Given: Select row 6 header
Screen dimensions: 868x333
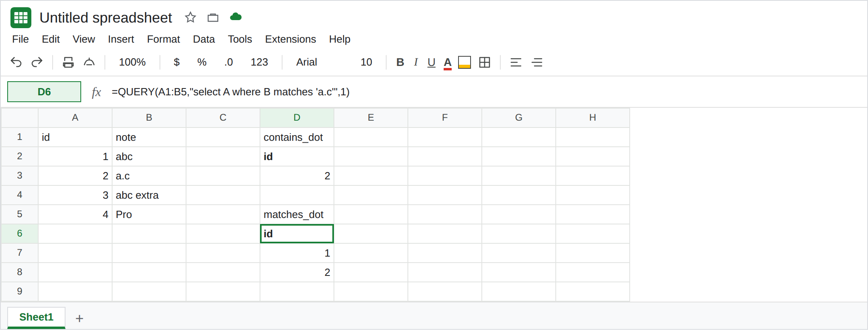Looking at the screenshot, I should coord(20,233).
